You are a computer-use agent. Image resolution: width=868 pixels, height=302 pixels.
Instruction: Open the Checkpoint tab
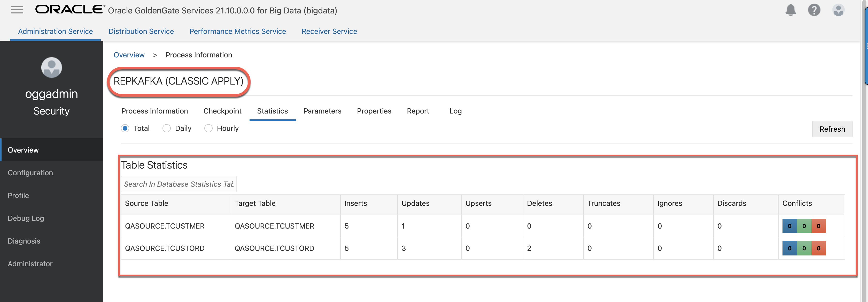pyautogui.click(x=222, y=111)
